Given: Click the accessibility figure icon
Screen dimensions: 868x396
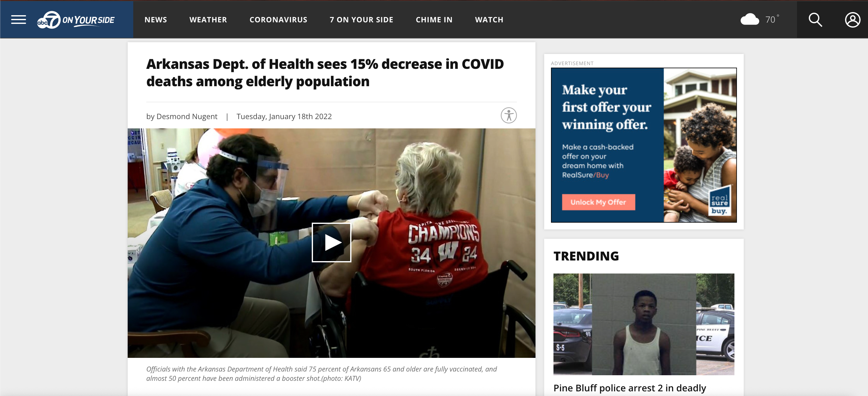Looking at the screenshot, I should [x=509, y=115].
